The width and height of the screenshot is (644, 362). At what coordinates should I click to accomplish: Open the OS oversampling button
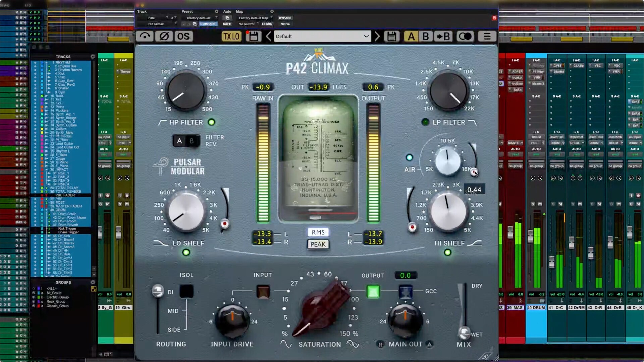click(183, 36)
